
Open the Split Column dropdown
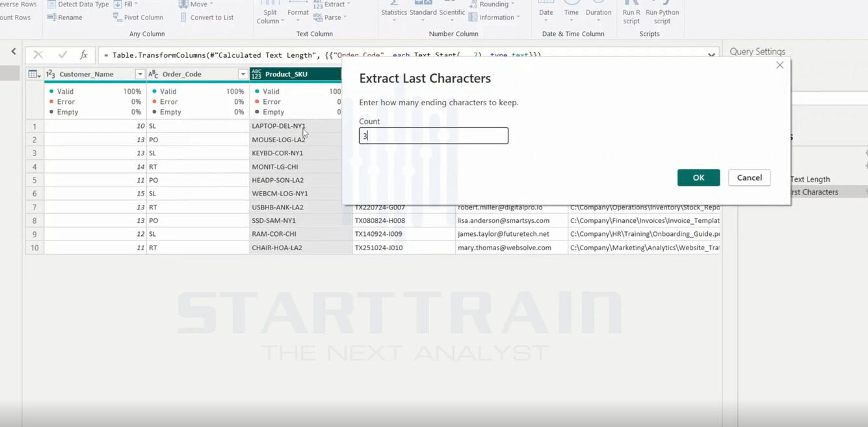[x=270, y=16]
